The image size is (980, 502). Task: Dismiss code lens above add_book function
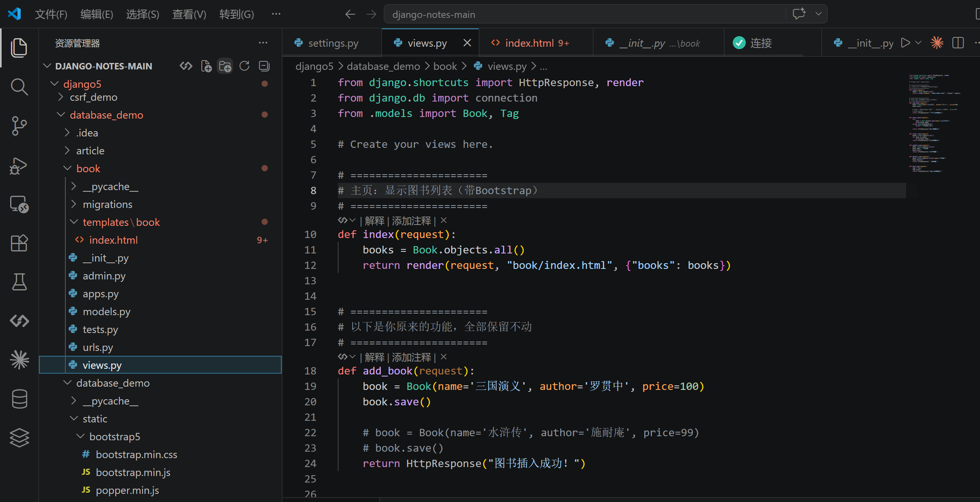click(444, 357)
